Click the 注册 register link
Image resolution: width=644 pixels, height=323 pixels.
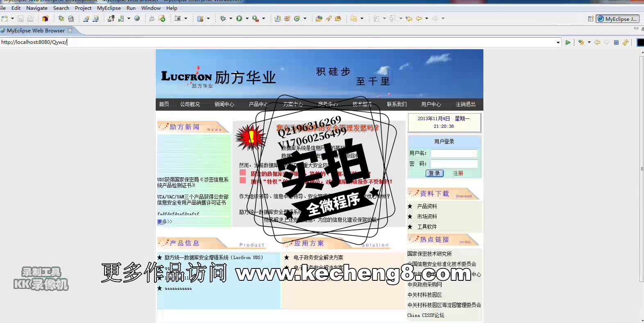coord(458,173)
